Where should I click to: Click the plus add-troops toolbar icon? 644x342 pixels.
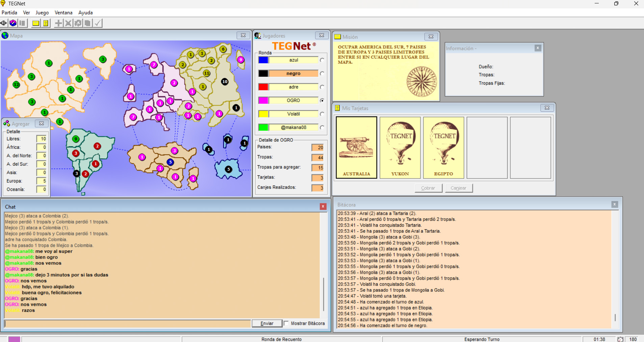[58, 23]
